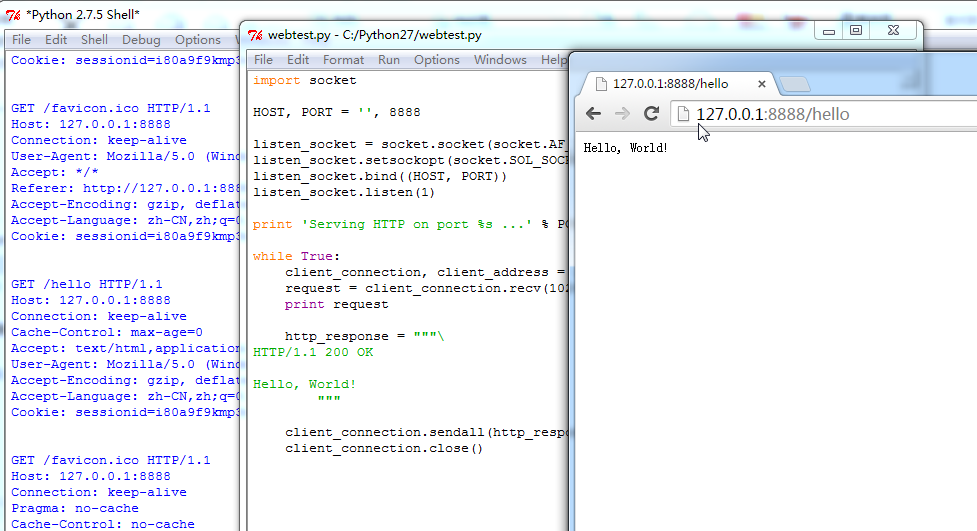Image resolution: width=977 pixels, height=531 pixels.
Task: Open Edit menu in webtest.py window
Action: (x=298, y=59)
